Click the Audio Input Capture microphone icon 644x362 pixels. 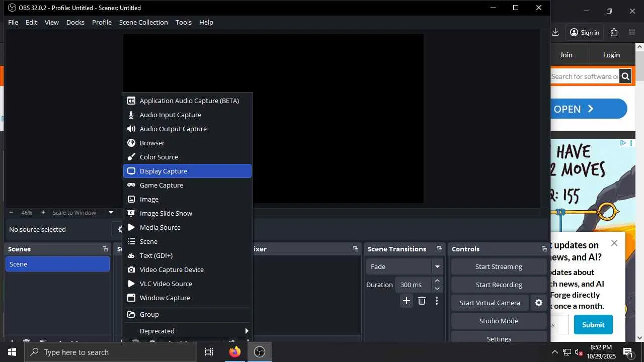click(131, 115)
